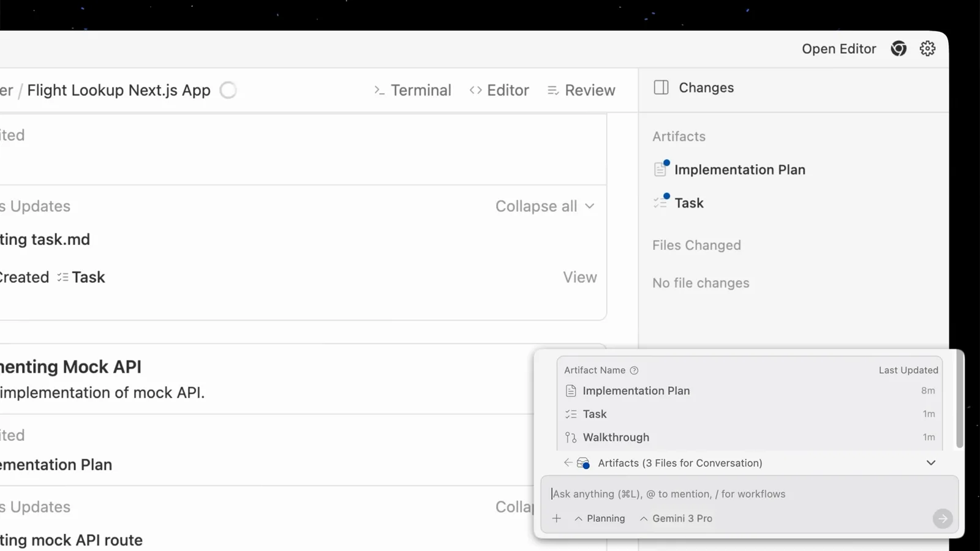The image size is (980, 551).
Task: Click the Open Editor button
Action: click(x=839, y=49)
